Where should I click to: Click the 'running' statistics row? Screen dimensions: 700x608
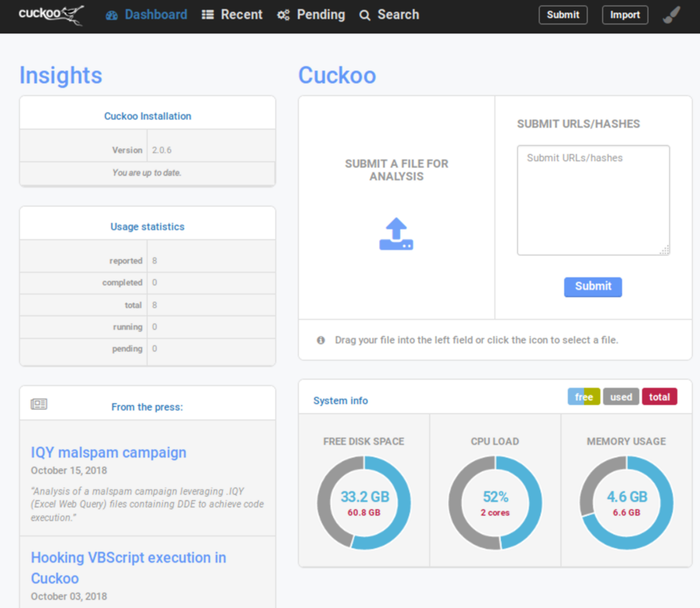click(148, 327)
